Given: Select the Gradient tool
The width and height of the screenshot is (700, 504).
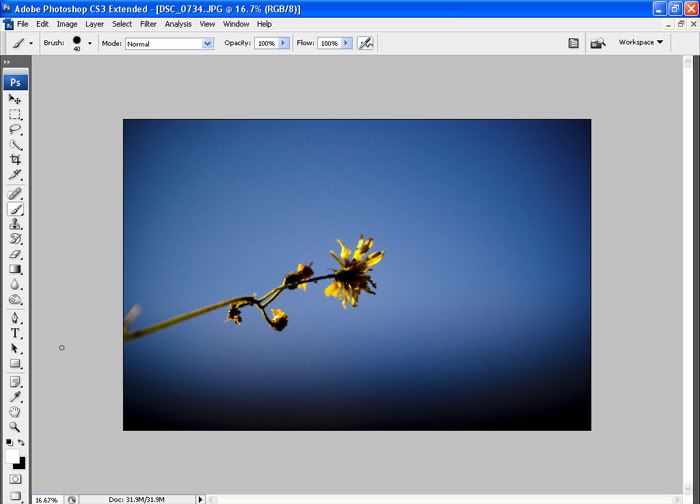Looking at the screenshot, I should (x=15, y=269).
